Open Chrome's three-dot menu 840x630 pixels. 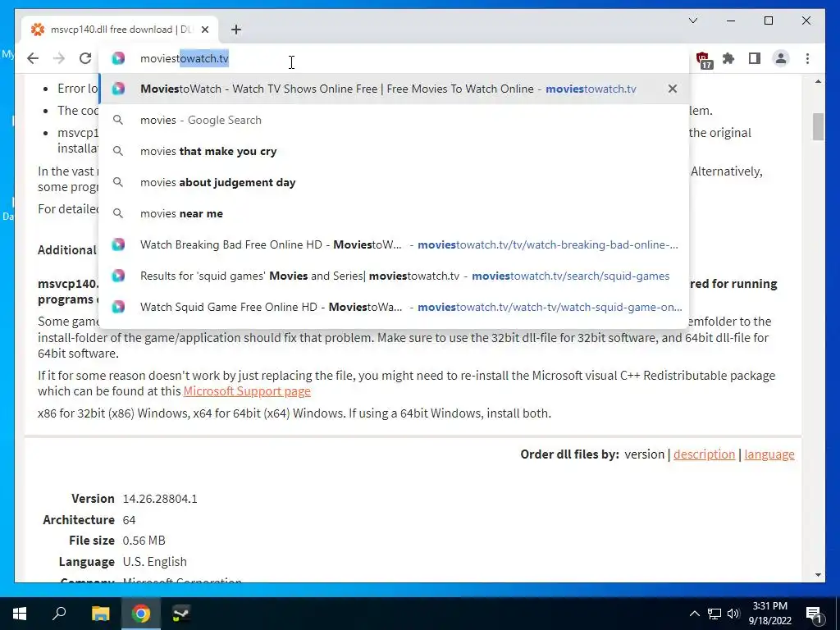tap(807, 58)
